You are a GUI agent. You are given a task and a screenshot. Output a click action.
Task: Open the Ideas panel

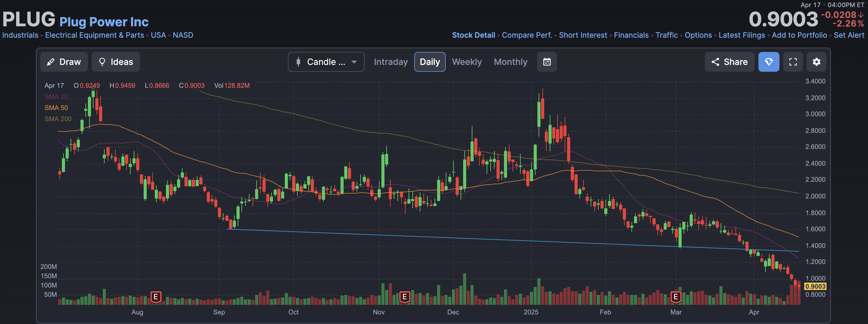(x=115, y=62)
